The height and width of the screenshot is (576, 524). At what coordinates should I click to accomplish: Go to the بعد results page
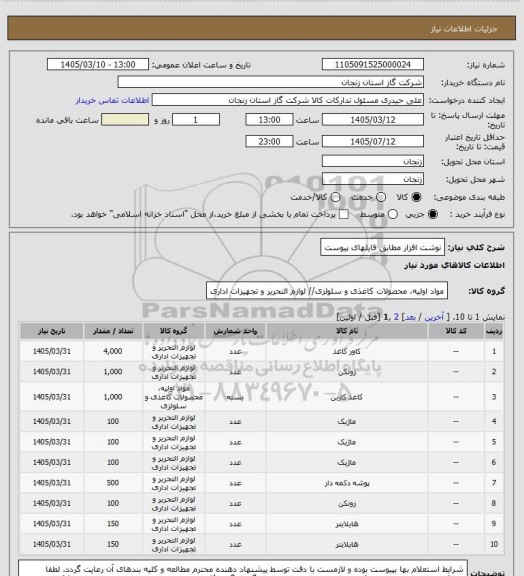410,317
